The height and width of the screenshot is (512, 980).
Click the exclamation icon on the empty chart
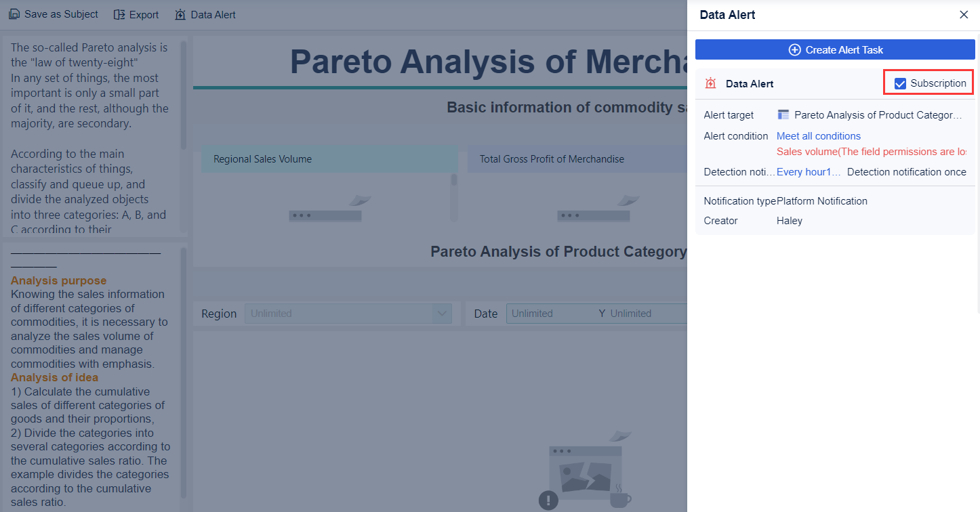click(x=548, y=500)
